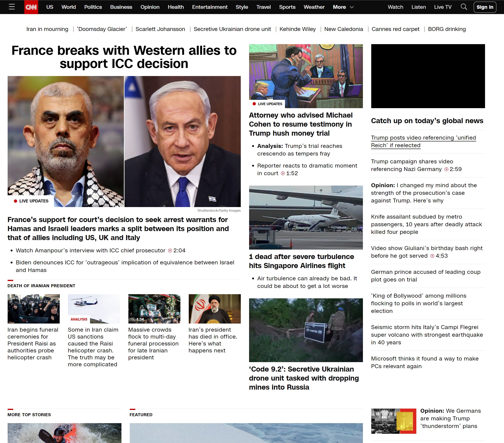Screen dimensions: 504x443
Task: Open Trump posts video referencing 'unified Reich'
Action: click(x=423, y=141)
